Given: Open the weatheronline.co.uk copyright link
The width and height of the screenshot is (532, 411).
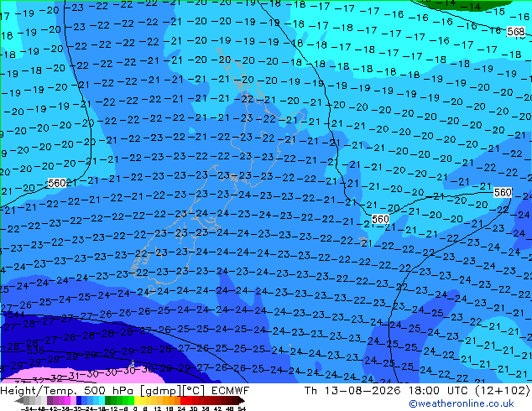Looking at the screenshot, I should [x=462, y=403].
